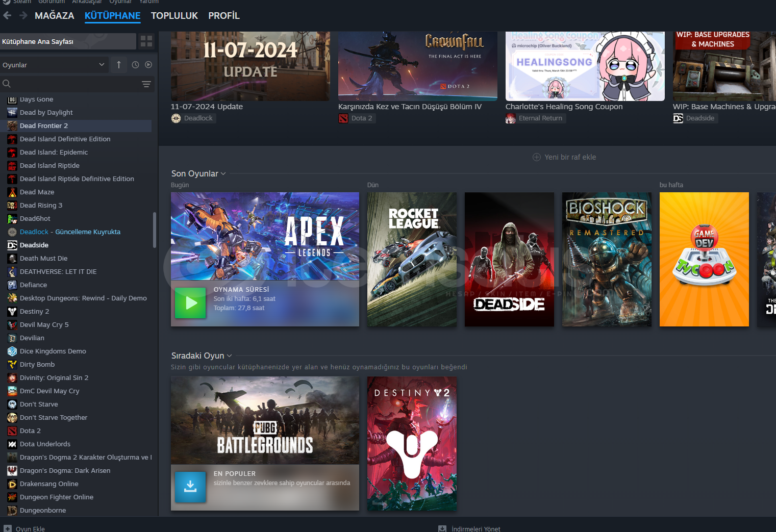Select Devil May Cry 5 in the list
Screen dimensions: 776x532
(x=76, y=325)
